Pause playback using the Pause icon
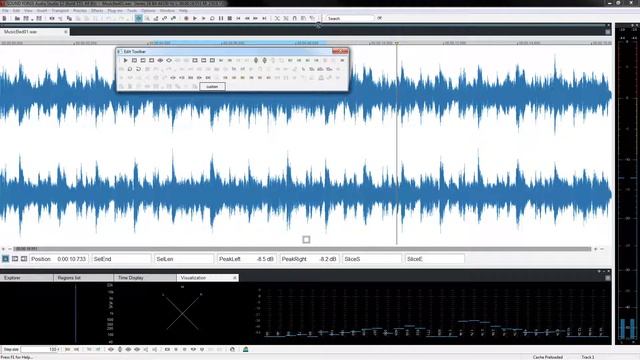The width and height of the screenshot is (640, 360). coord(221,18)
